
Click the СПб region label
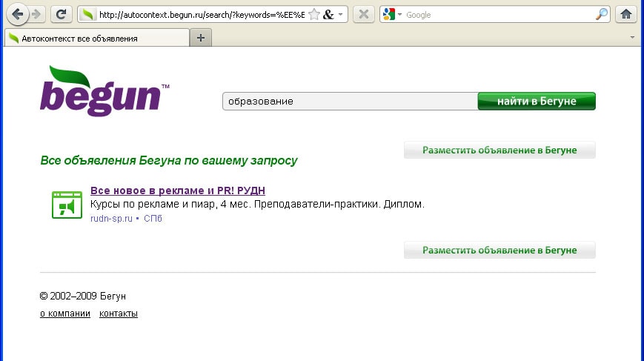pyautogui.click(x=153, y=219)
